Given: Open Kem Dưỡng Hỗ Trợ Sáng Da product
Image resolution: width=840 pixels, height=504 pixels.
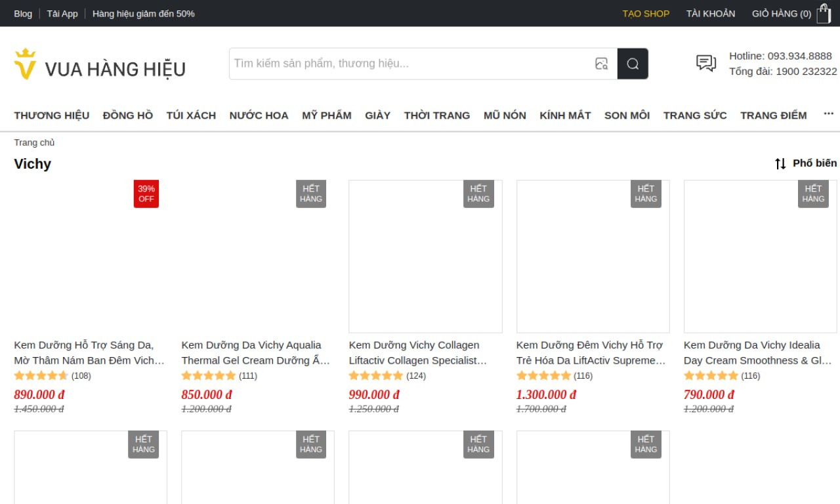Looking at the screenshot, I should pos(90,352).
